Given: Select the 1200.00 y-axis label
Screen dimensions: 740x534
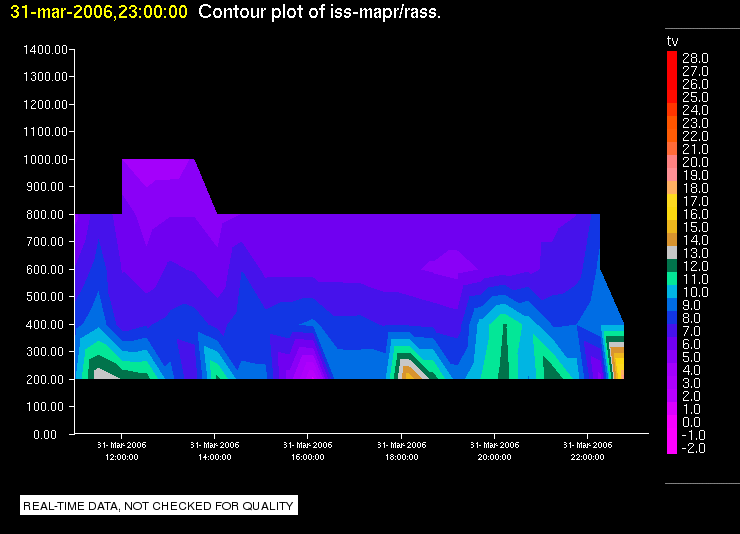Looking at the screenshot, I should tap(45, 104).
